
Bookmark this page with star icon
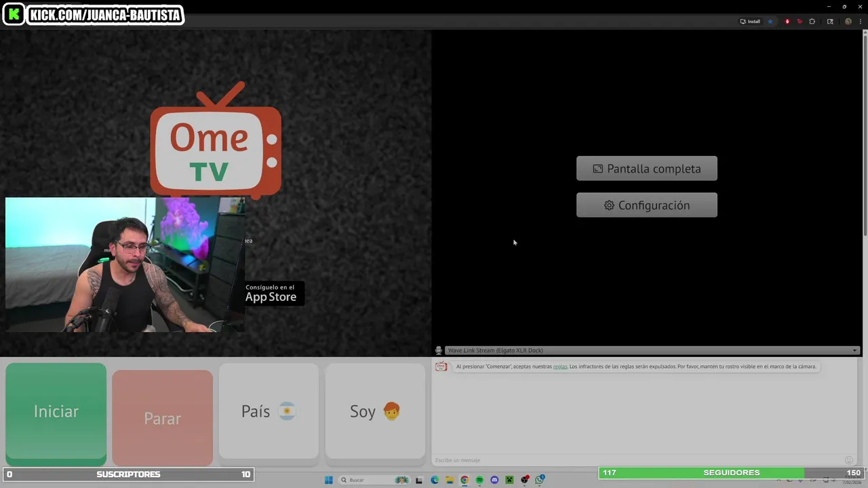[x=770, y=22]
